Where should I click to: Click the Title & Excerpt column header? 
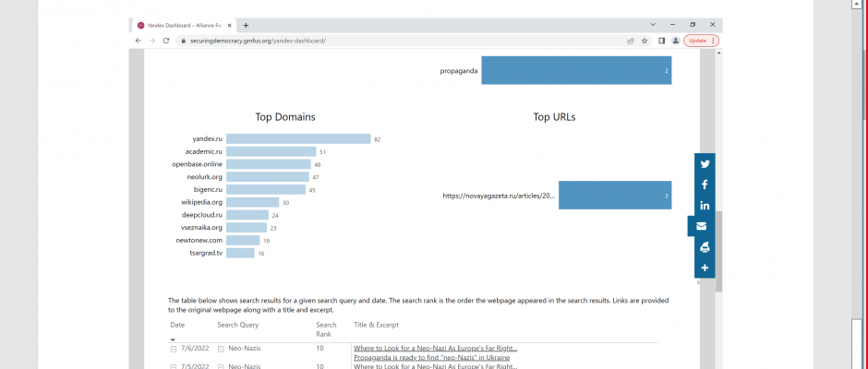(377, 325)
